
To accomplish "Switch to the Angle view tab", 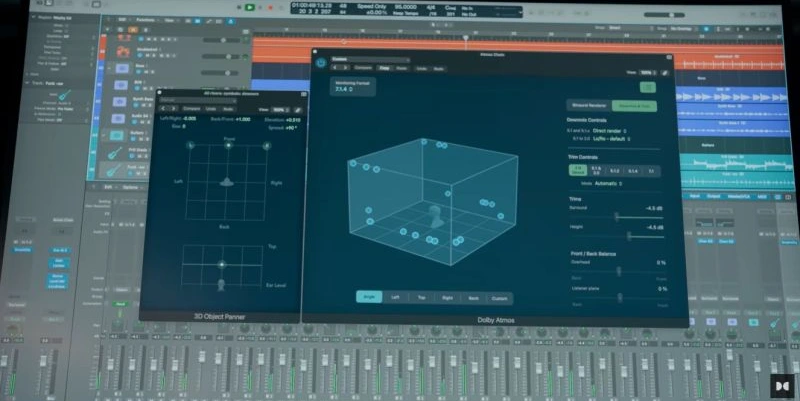I will 371,297.
